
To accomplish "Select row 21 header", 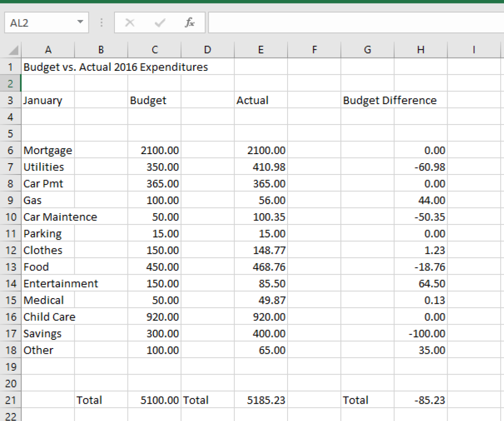I will (10, 400).
